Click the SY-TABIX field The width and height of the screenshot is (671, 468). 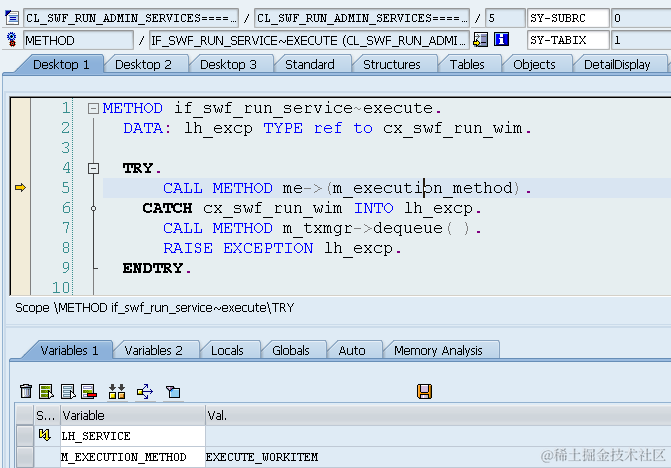(x=568, y=40)
